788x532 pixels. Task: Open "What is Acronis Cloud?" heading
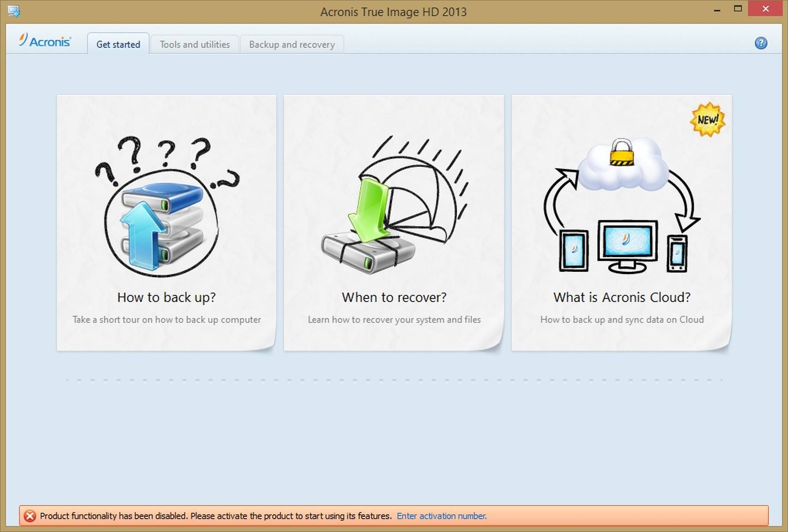pos(622,297)
